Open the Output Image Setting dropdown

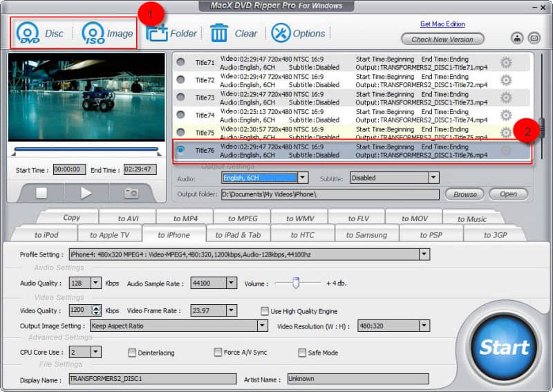263,326
